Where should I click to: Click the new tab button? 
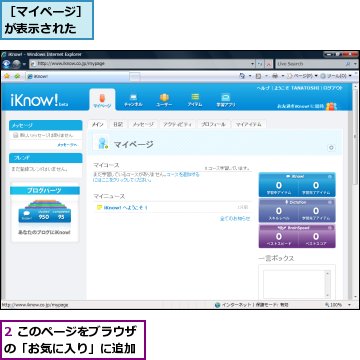pos(135,77)
